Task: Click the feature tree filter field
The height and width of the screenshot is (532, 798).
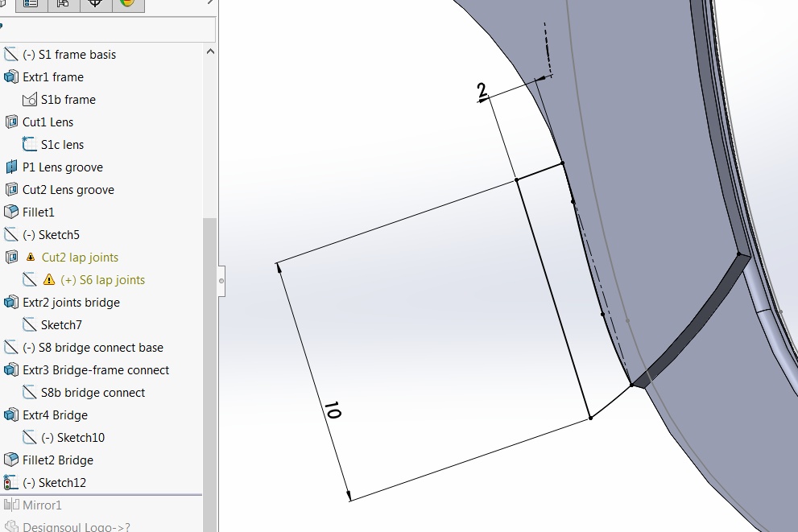Action: pyautogui.click(x=107, y=30)
